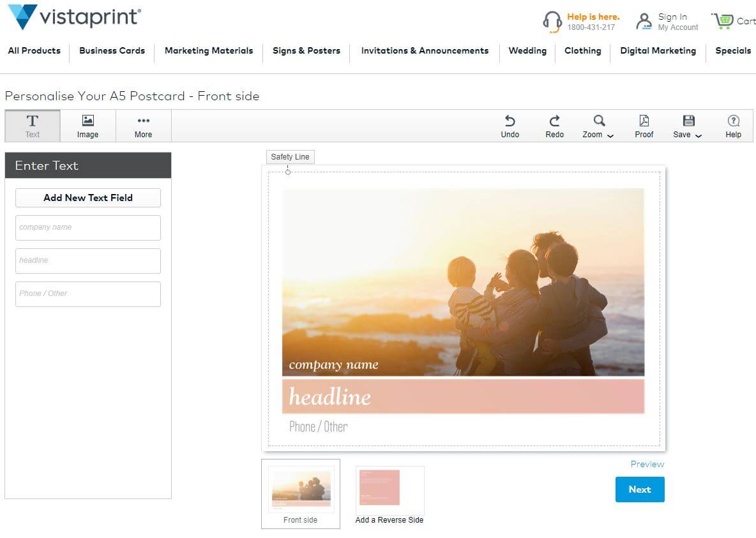
Task: Select the Text tool
Action: 33,126
